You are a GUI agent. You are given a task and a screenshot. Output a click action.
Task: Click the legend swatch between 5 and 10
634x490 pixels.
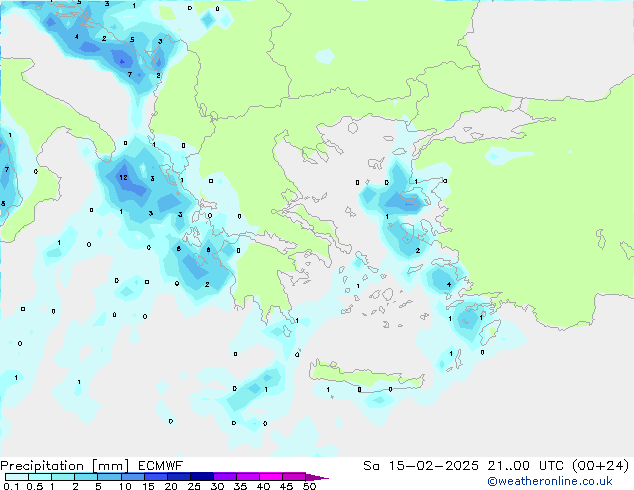pyautogui.click(x=109, y=477)
